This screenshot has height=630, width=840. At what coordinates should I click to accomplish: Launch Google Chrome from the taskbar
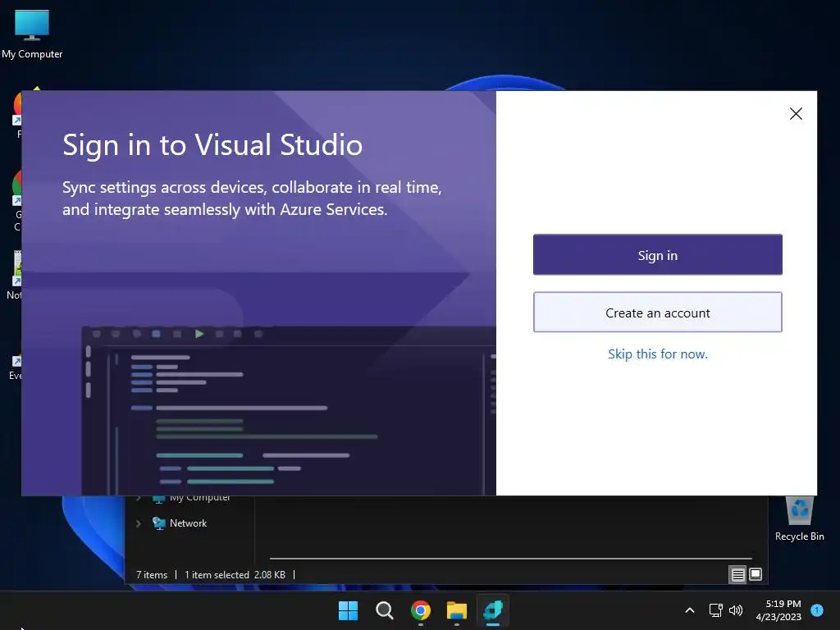[421, 610]
